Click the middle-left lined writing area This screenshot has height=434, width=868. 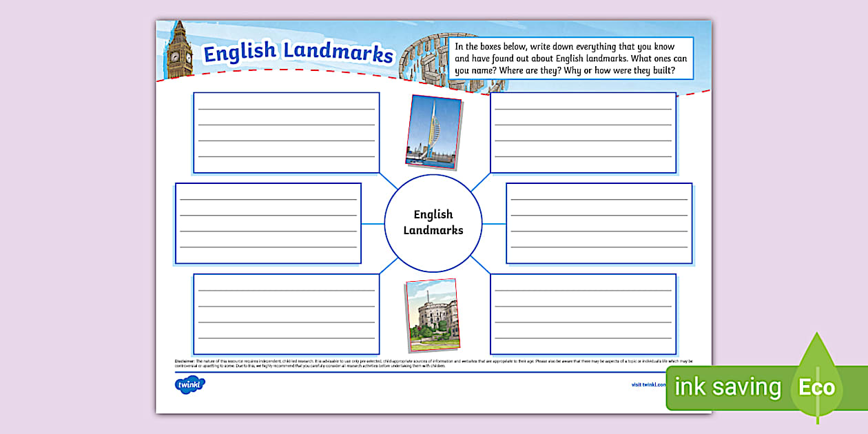267,222
